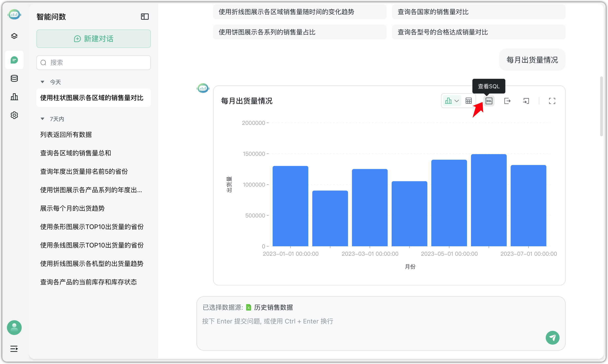Switch the chart to table view
The width and height of the screenshot is (608, 364).
point(468,101)
